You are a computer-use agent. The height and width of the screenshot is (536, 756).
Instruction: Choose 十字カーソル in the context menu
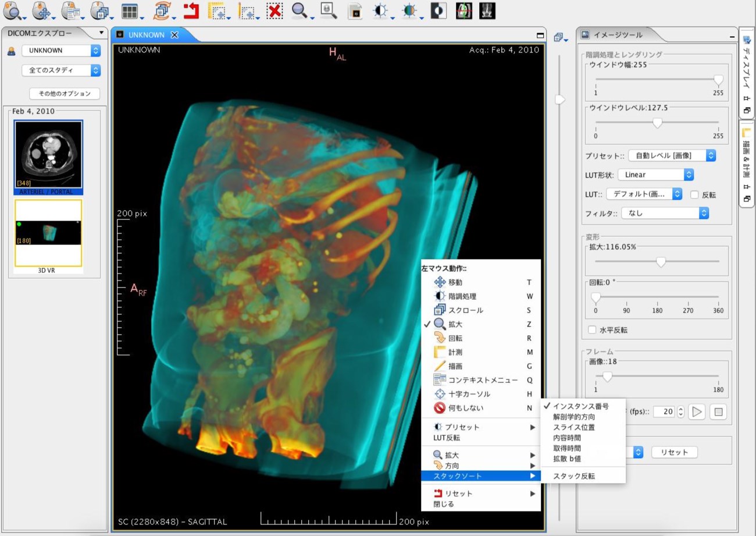(x=481, y=394)
